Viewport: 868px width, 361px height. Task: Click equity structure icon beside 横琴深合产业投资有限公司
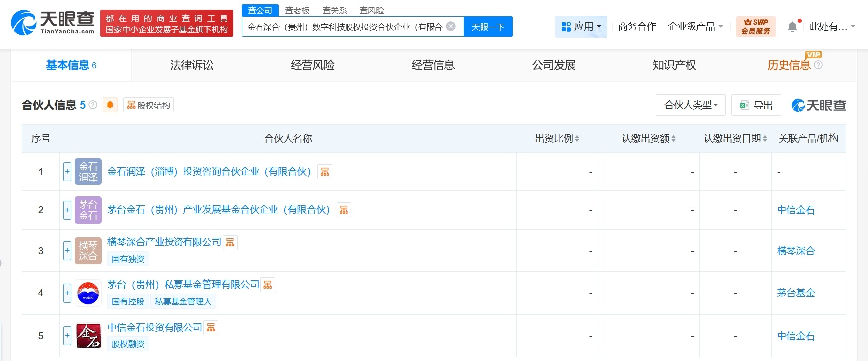tap(230, 242)
